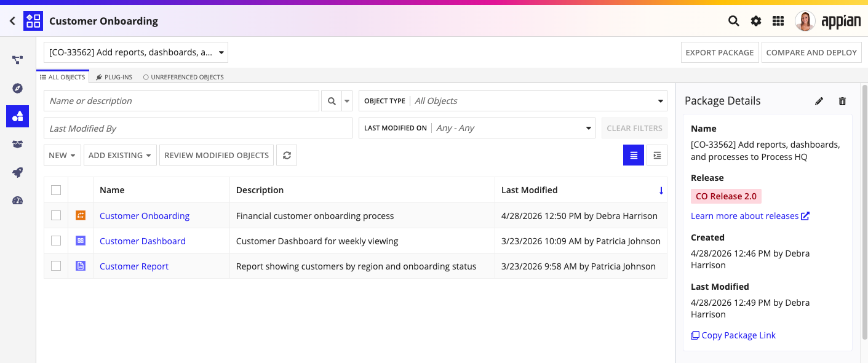The height and width of the screenshot is (363, 868).
Task: Open the apps grid navigation menu
Action: pos(778,21)
